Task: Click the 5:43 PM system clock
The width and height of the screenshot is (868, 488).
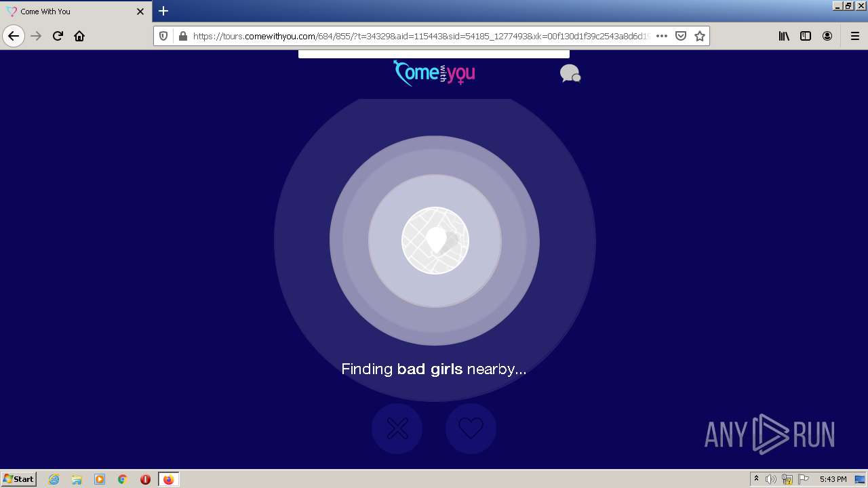Action: (833, 479)
